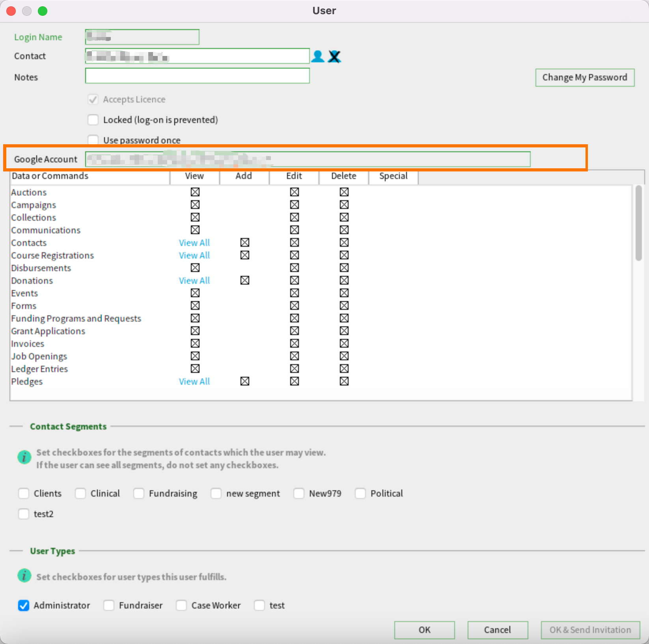The width and height of the screenshot is (649, 644).
Task: Click the Cancel button
Action: click(x=498, y=630)
